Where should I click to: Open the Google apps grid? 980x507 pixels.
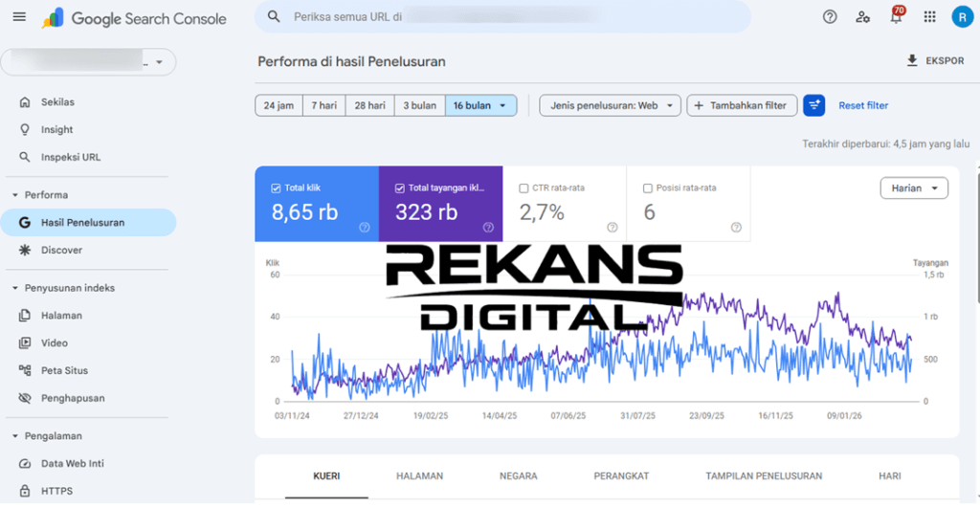tap(929, 17)
